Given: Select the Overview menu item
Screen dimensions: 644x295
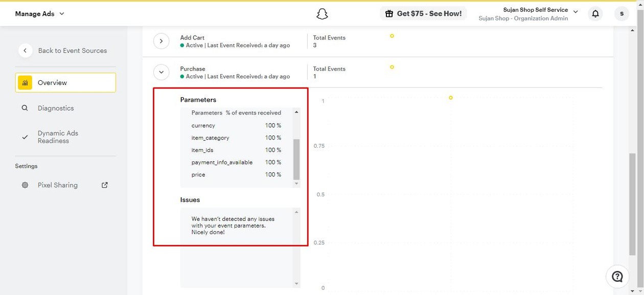Looking at the screenshot, I should coord(53,82).
